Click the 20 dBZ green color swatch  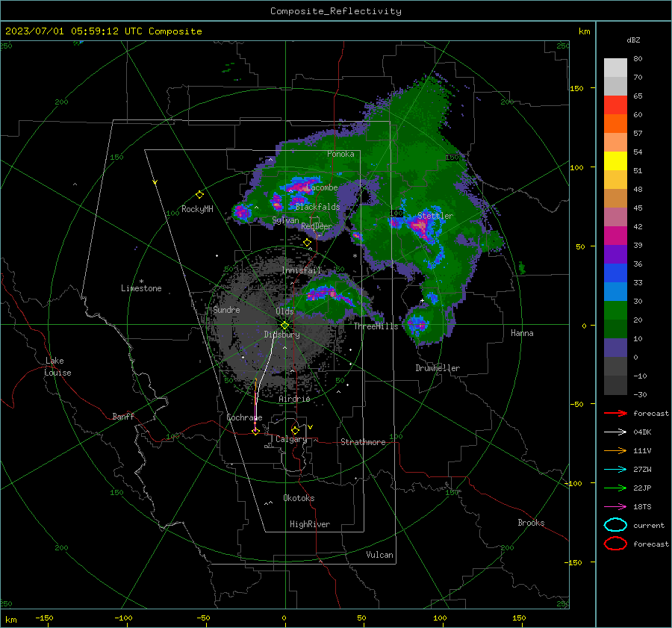[x=615, y=311]
